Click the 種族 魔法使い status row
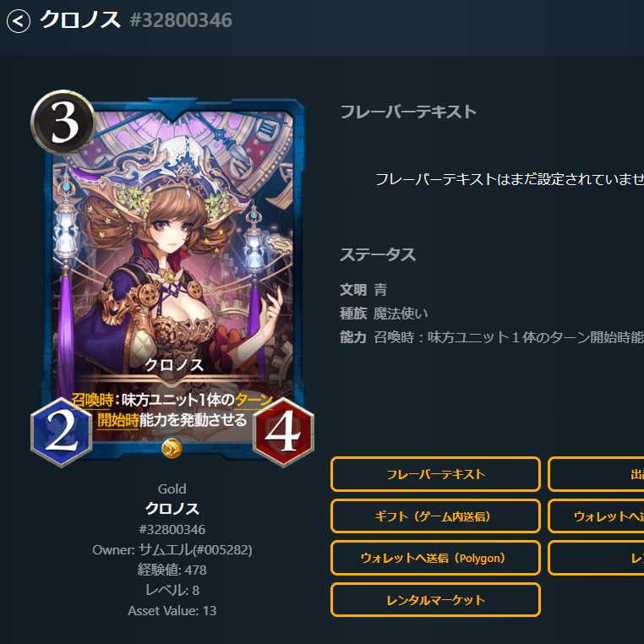The width and height of the screenshot is (644, 644). pos(384,314)
